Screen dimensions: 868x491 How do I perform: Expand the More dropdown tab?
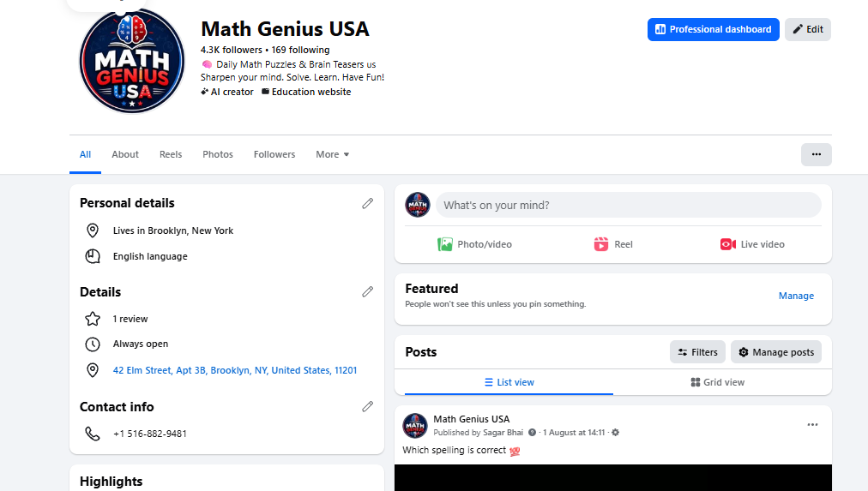(332, 154)
